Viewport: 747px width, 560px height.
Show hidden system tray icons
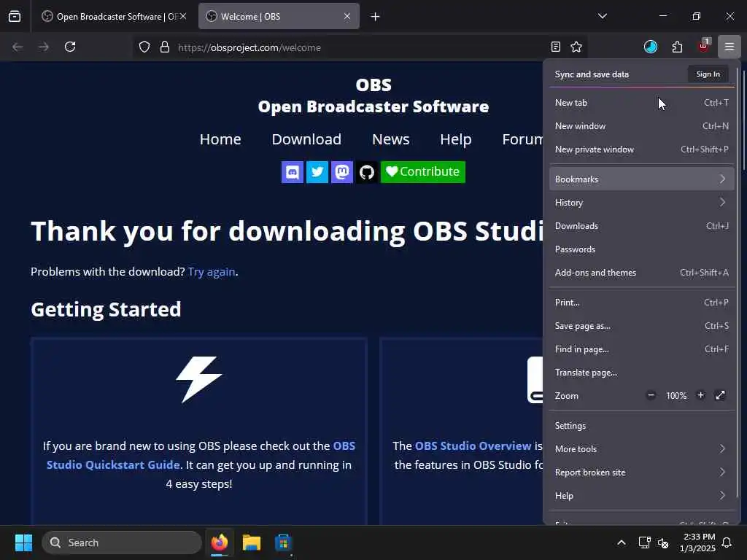tap(622, 542)
